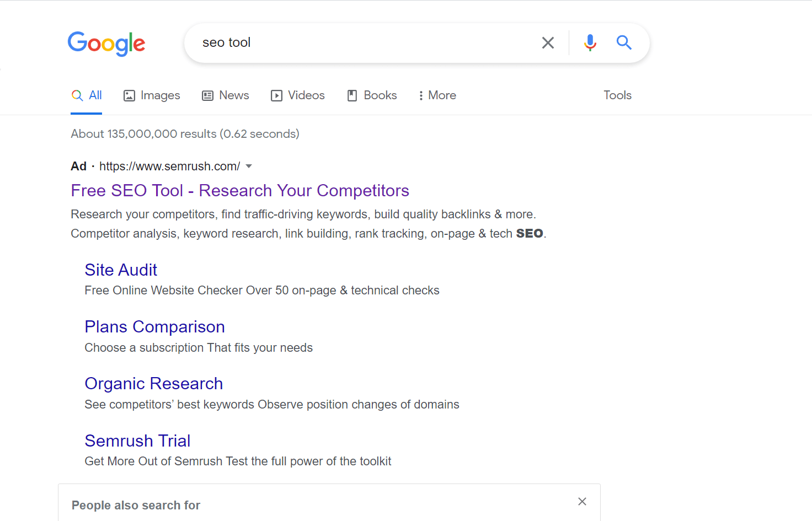Image resolution: width=812 pixels, height=521 pixels.
Task: Open 'Free SEO Tool - Research Your Competitors' link
Action: (x=240, y=190)
